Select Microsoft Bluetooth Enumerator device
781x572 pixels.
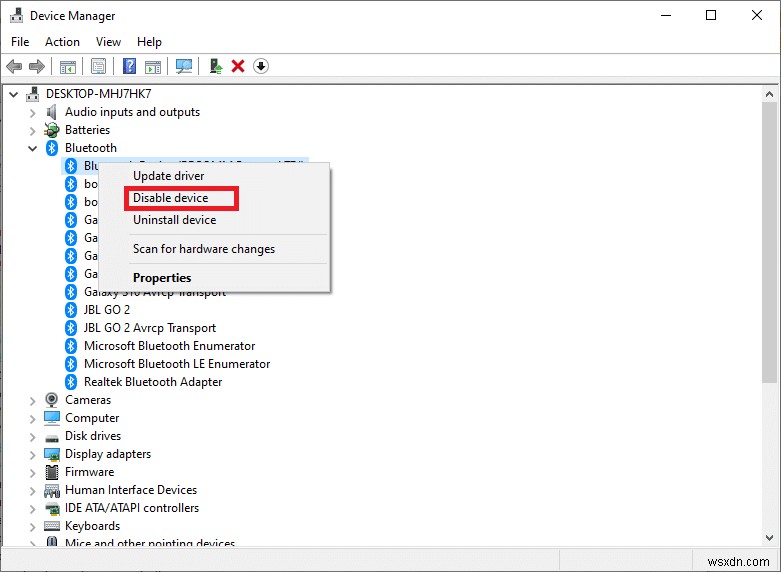pos(169,346)
